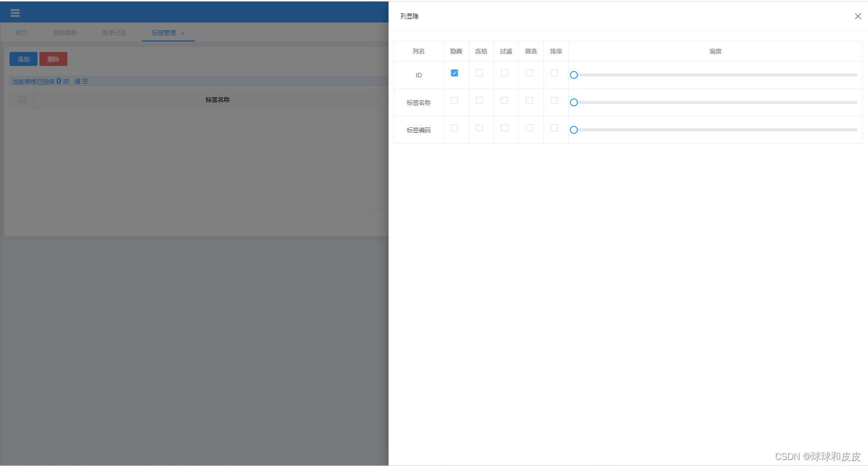Check 筛选 for the 标签编码 row

529,128
